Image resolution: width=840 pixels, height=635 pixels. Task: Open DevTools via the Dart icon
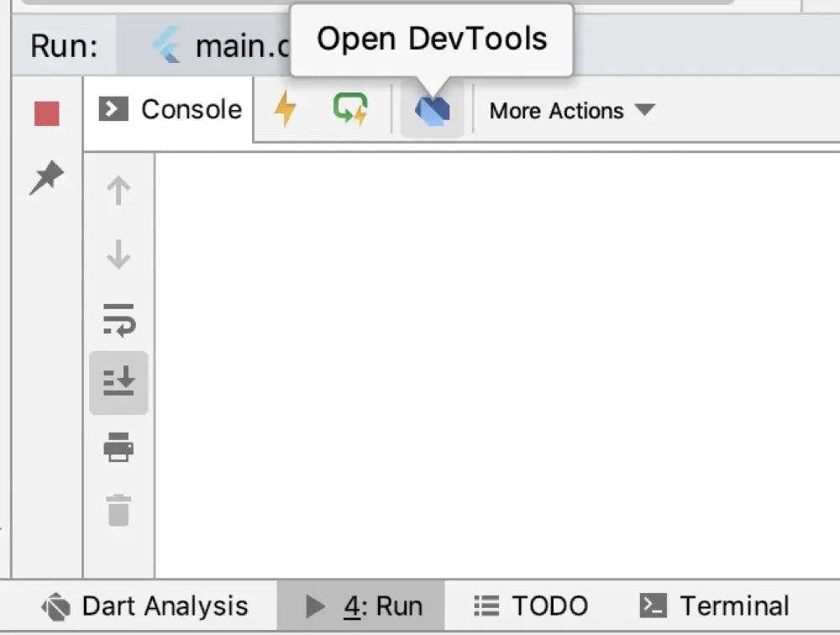click(x=433, y=110)
